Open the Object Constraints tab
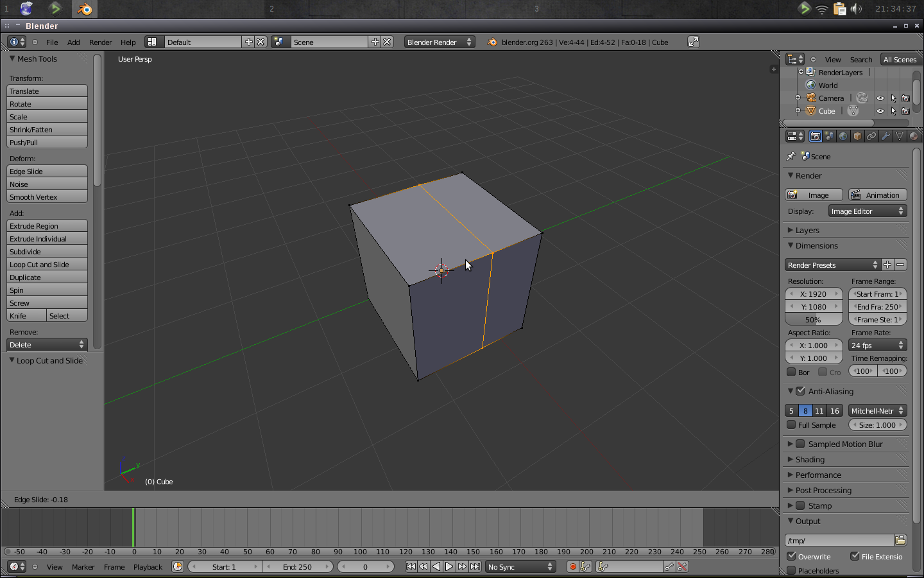 [x=871, y=136]
